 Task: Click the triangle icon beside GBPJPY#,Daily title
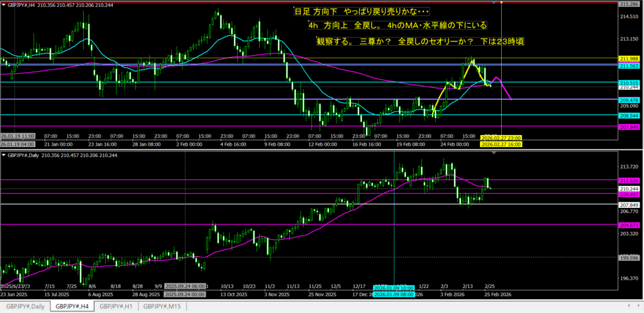pos(3,154)
